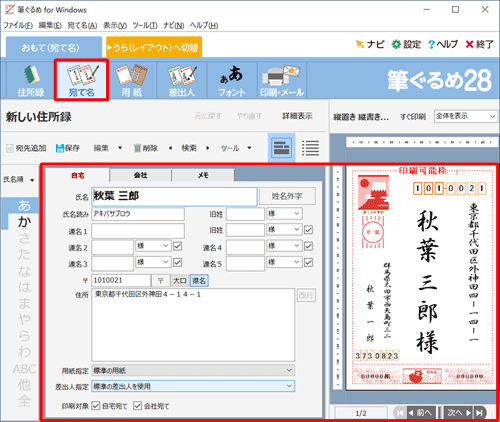Save with the 保存 floppy icon
500x422 pixels.
pos(68,148)
